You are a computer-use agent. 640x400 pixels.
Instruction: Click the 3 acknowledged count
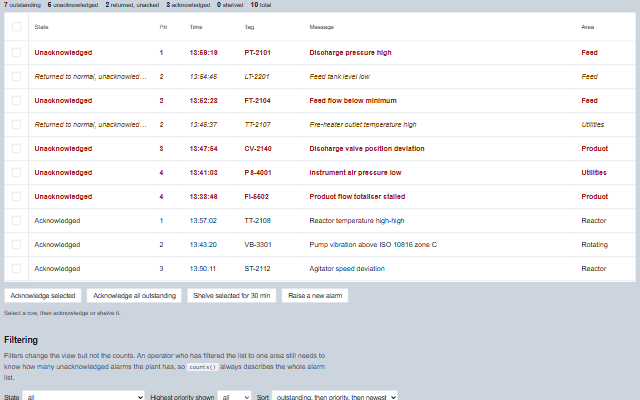188,5
